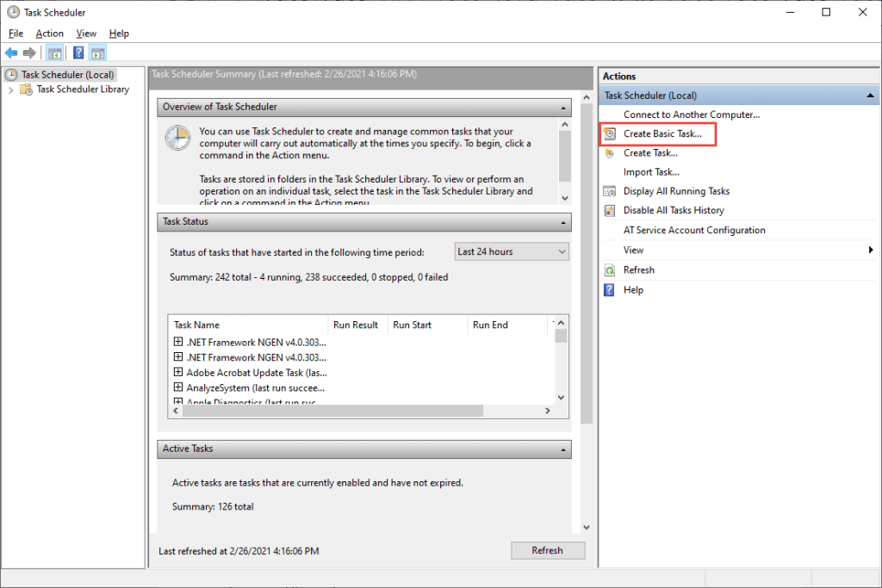Select Display All Running Tasks action
Screen dimensions: 882x588
click(x=676, y=191)
